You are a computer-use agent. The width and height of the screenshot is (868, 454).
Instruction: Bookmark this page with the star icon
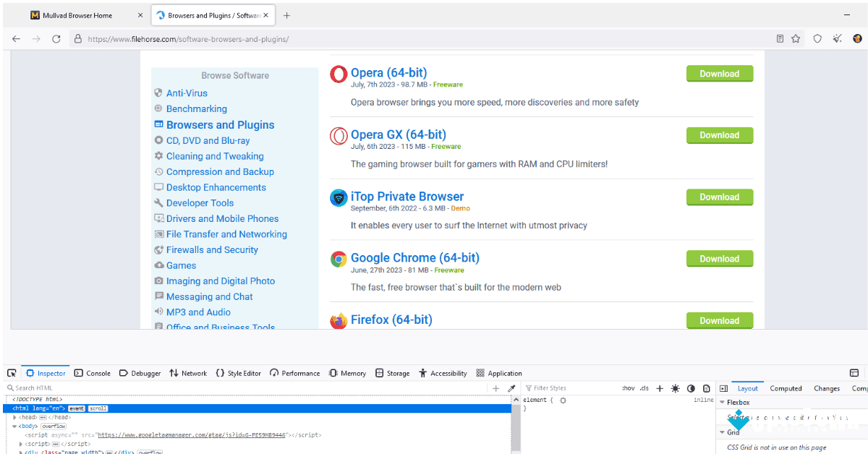pyautogui.click(x=796, y=38)
